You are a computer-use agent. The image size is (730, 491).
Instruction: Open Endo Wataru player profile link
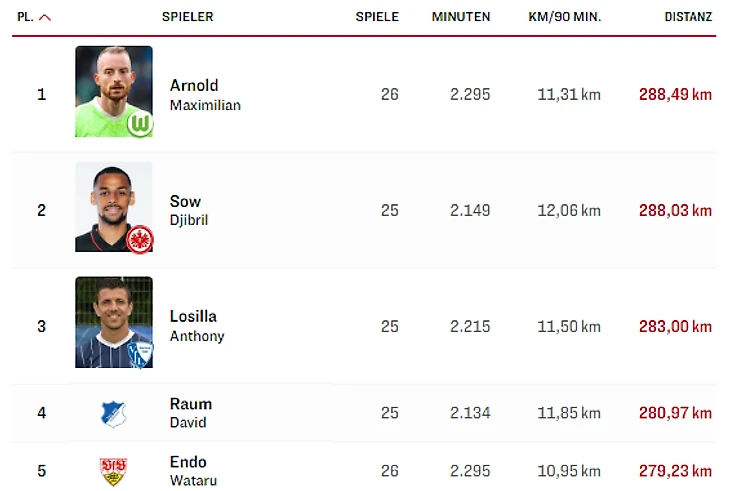pos(192,470)
